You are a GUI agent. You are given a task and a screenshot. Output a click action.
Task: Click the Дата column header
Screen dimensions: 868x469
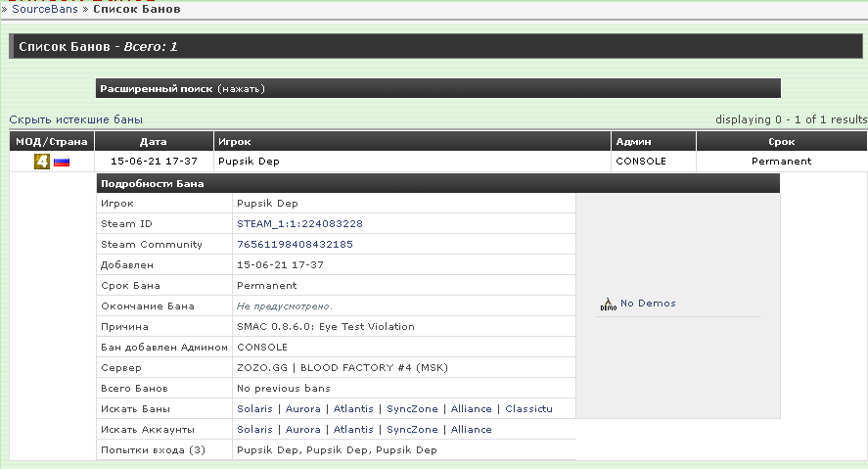154,142
